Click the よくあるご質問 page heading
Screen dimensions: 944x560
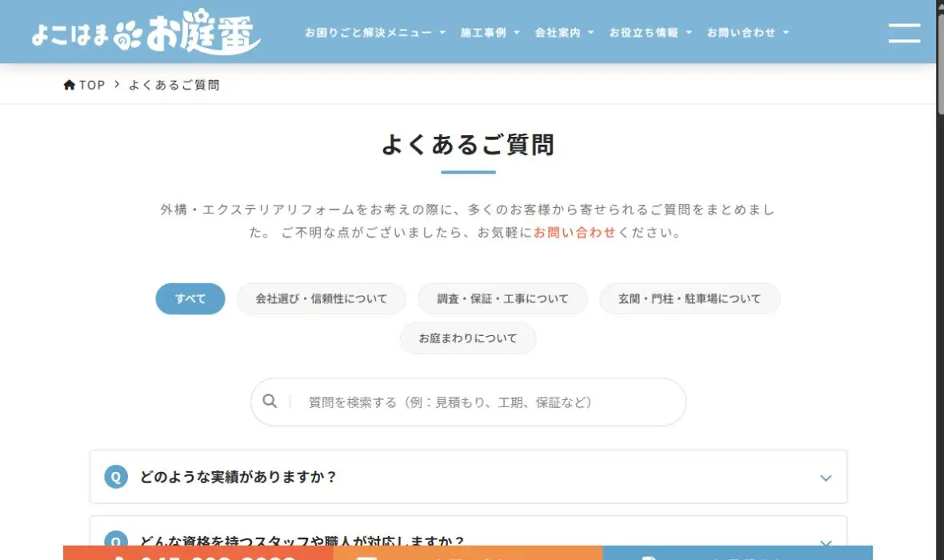point(468,145)
